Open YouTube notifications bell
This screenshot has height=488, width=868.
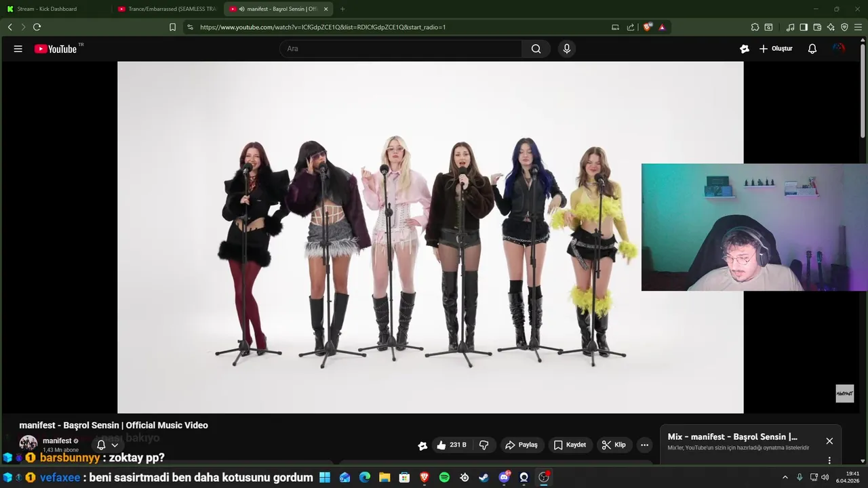[x=812, y=49]
